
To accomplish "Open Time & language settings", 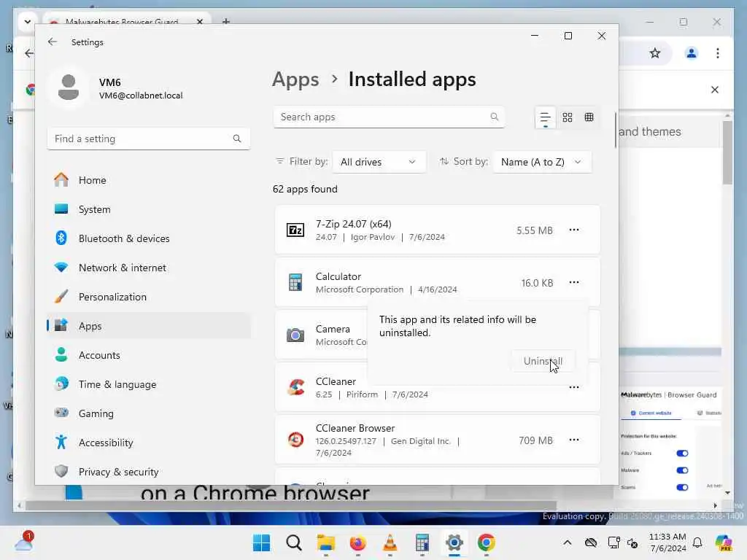I will 148,384.
